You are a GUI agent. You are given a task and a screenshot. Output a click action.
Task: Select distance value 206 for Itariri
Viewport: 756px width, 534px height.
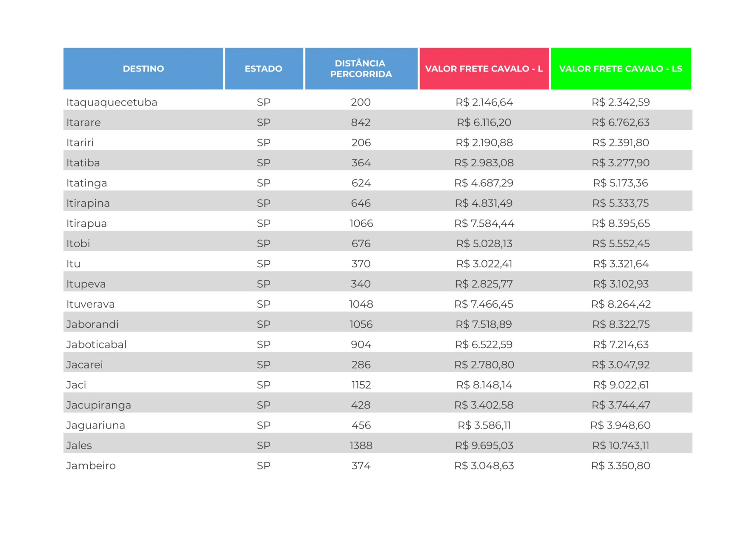tap(361, 143)
